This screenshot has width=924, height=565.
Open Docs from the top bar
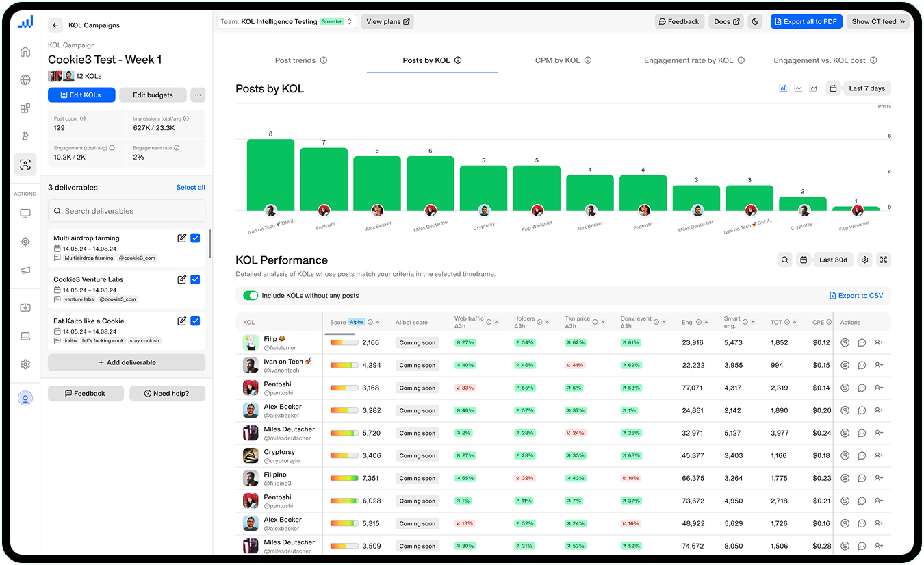pos(727,21)
